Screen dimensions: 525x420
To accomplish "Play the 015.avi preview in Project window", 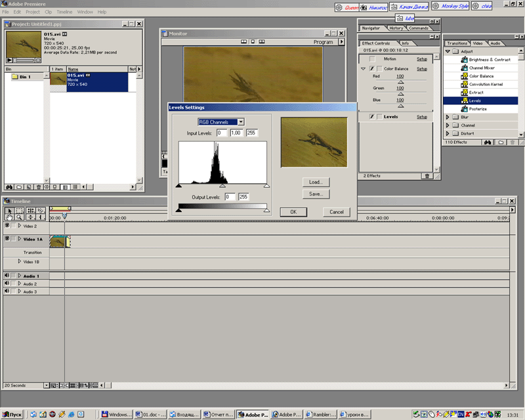I will pos(10,60).
